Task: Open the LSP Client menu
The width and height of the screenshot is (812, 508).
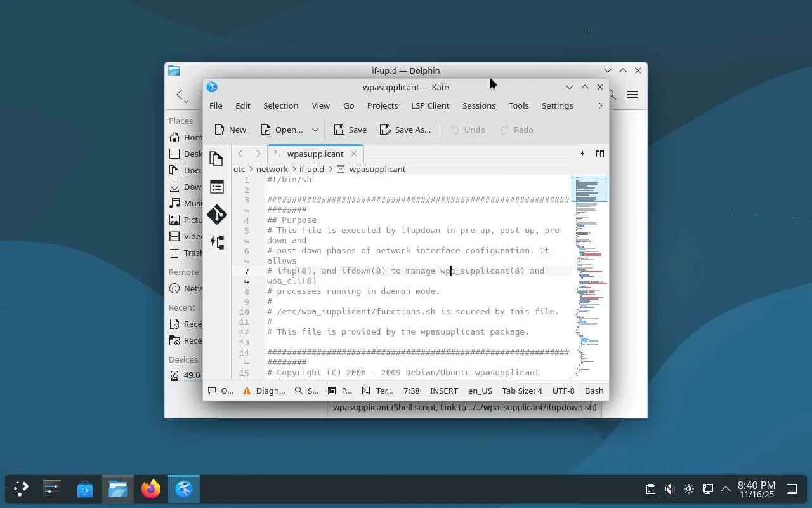Action: click(430, 105)
